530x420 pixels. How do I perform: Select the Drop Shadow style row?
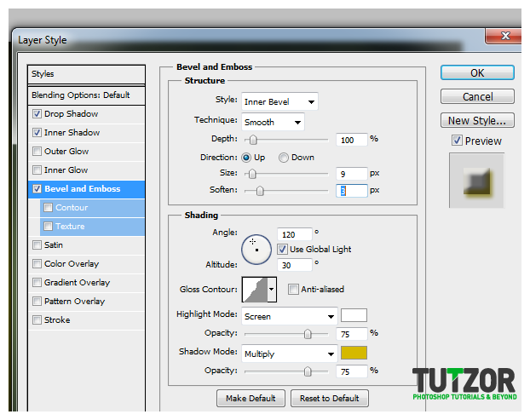[87, 114]
